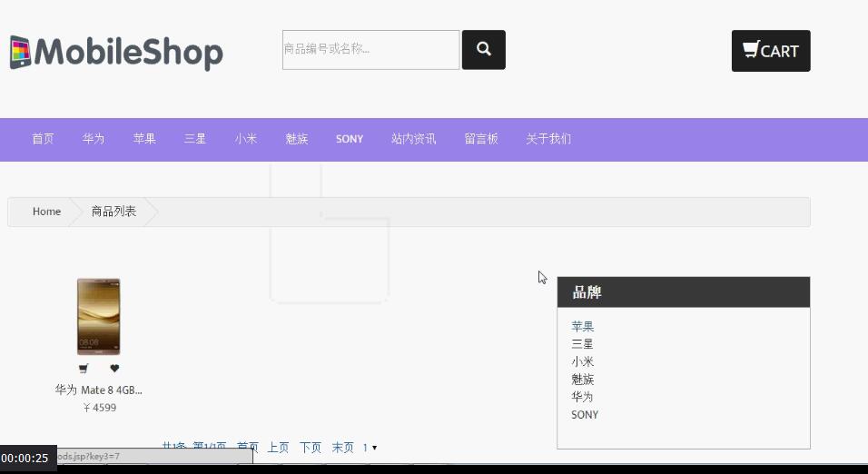Open 关于我们 in the navbar
868x474 pixels.
click(x=548, y=139)
